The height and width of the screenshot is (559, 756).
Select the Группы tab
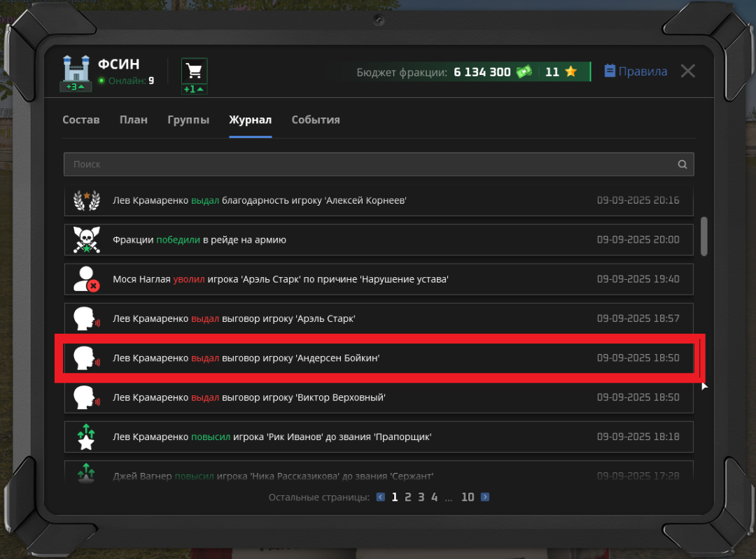(x=188, y=120)
